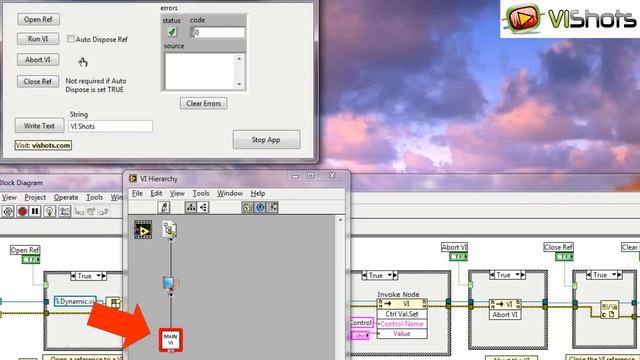Toggle Include Type Definitions in VI Hierarchy
The width and height of the screenshot is (640, 360).
pos(273,207)
